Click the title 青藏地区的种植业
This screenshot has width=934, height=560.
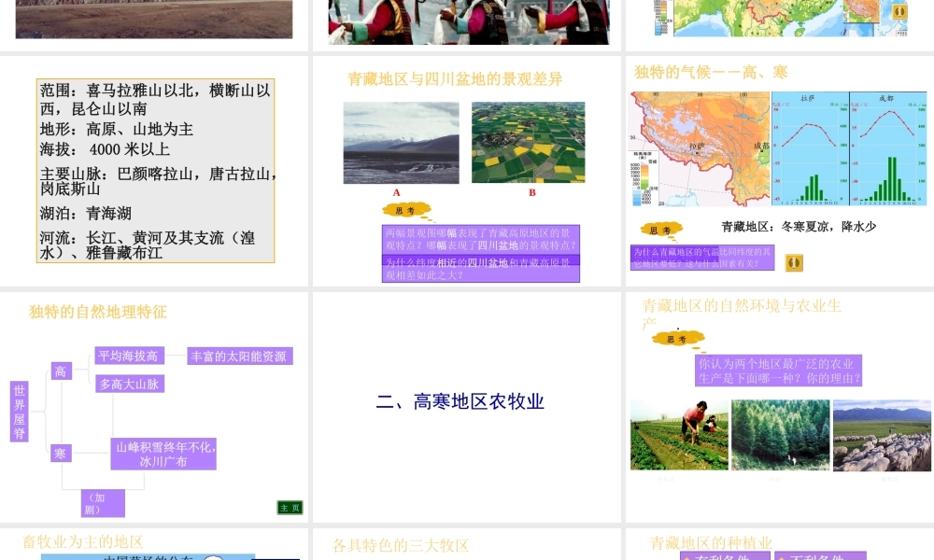click(x=711, y=543)
